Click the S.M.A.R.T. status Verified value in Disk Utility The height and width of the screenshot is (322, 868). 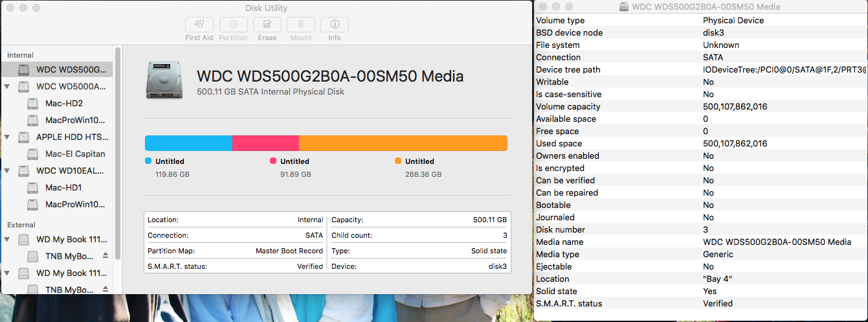pyautogui.click(x=310, y=266)
